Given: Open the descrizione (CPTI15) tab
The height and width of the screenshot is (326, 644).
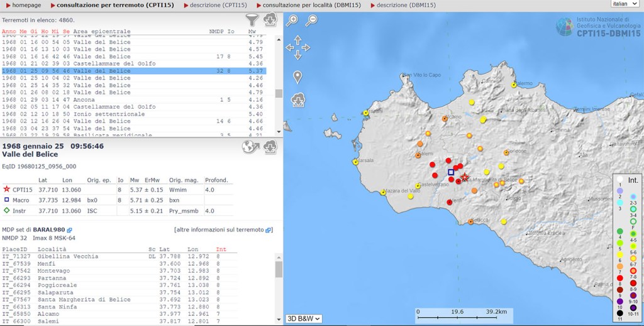Looking at the screenshot, I should pyautogui.click(x=218, y=5).
